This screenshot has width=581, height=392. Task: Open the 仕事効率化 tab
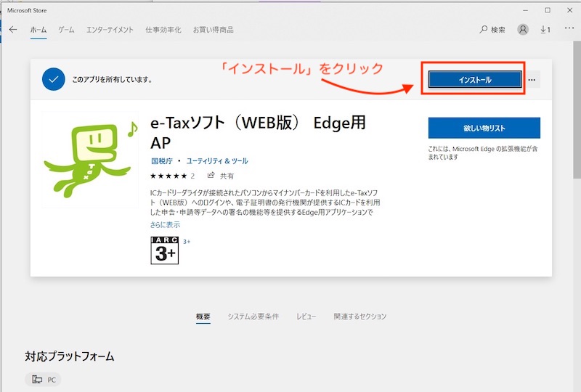pyautogui.click(x=163, y=30)
